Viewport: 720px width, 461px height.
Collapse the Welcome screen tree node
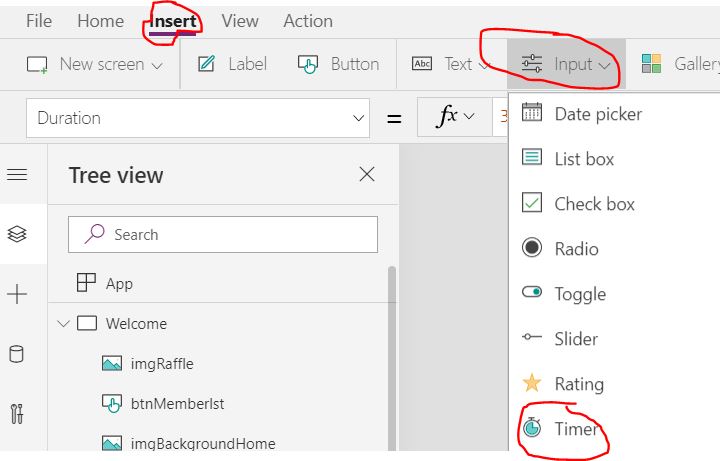[64, 324]
